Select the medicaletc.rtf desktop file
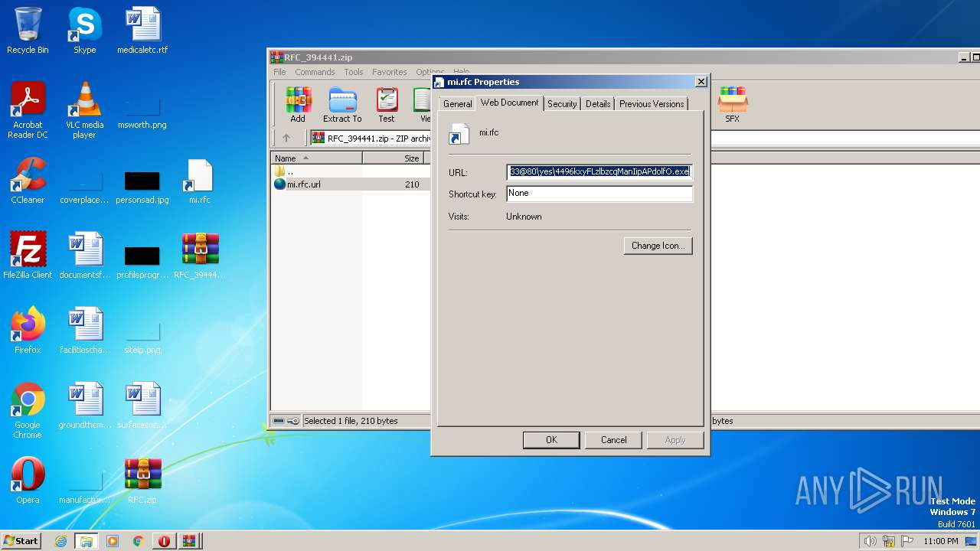 tap(142, 31)
